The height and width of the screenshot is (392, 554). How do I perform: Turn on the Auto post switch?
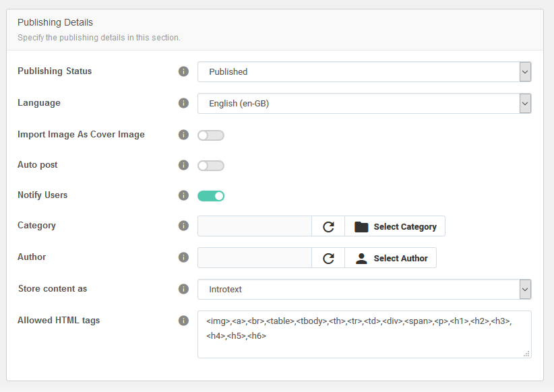coord(211,166)
